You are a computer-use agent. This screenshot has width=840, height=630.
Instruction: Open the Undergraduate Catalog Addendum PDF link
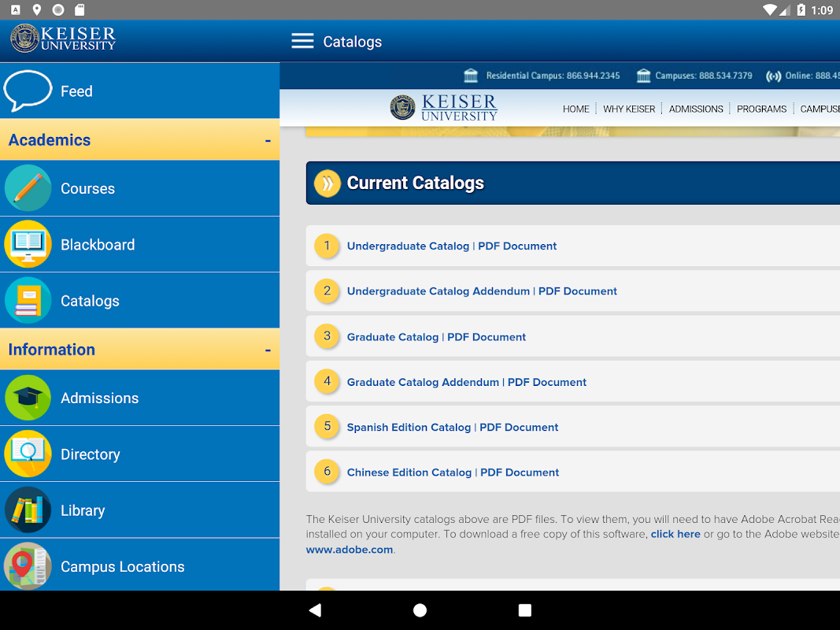point(482,291)
